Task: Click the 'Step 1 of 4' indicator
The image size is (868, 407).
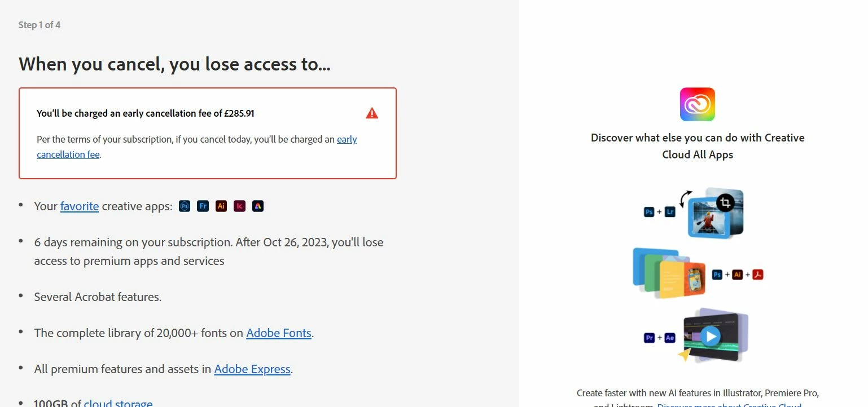Action: 40,25
